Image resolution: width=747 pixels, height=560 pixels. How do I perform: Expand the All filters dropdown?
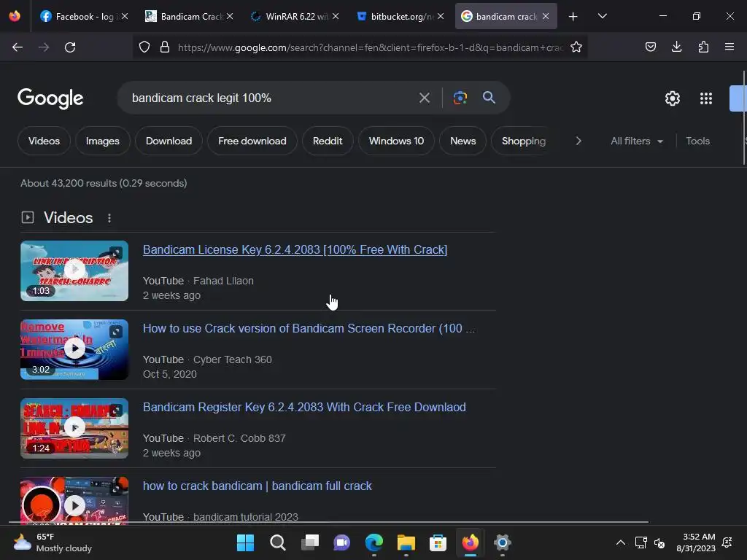point(636,141)
